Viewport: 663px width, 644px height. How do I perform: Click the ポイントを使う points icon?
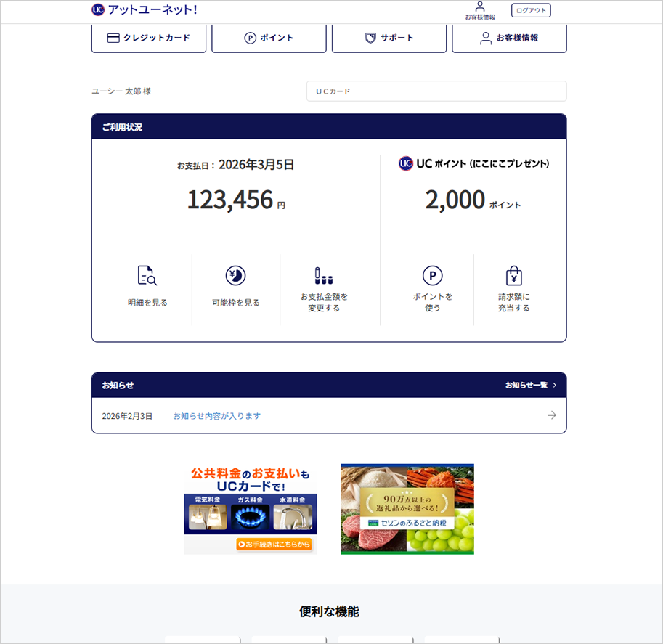(x=432, y=276)
